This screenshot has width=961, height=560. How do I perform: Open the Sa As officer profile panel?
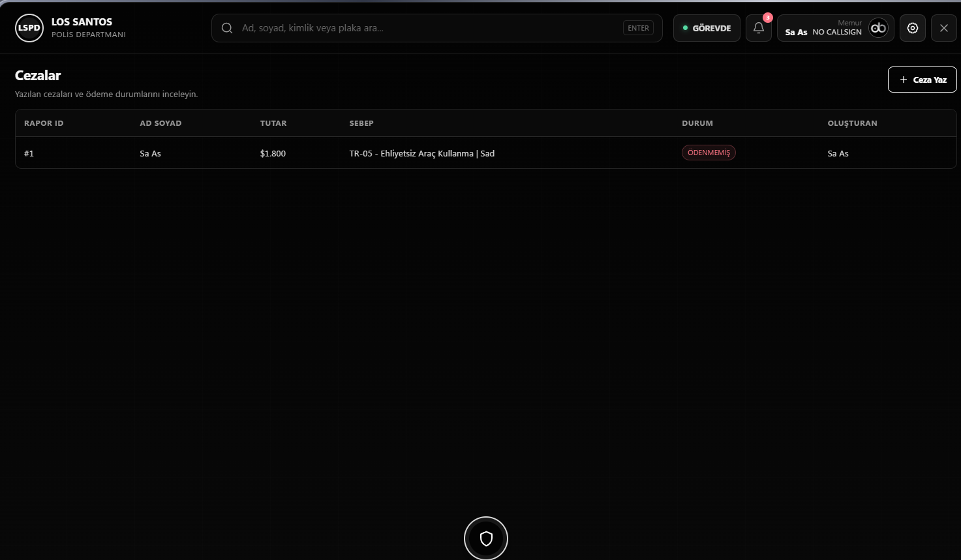tap(836, 28)
